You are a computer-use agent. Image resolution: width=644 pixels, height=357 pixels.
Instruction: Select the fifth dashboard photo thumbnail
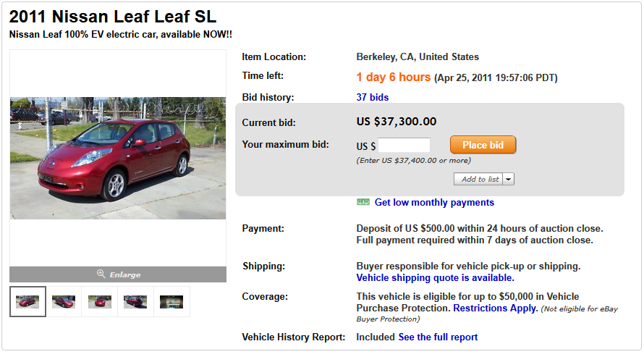[x=171, y=301]
